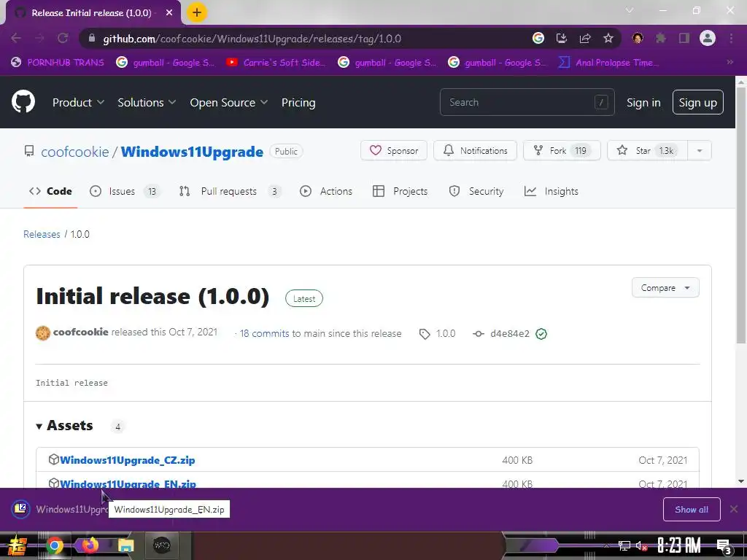Open Google Chrome from the taskbar

(54, 545)
